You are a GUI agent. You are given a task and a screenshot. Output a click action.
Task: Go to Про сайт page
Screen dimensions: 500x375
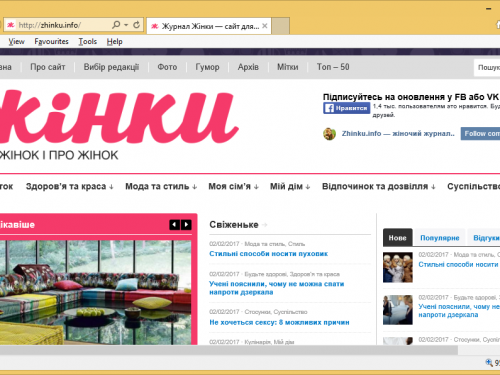click(48, 67)
